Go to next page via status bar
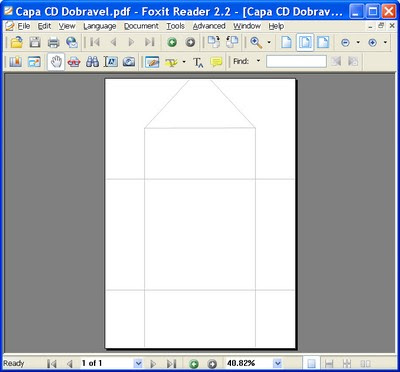Screen dimensions: 400x372 (x=153, y=363)
